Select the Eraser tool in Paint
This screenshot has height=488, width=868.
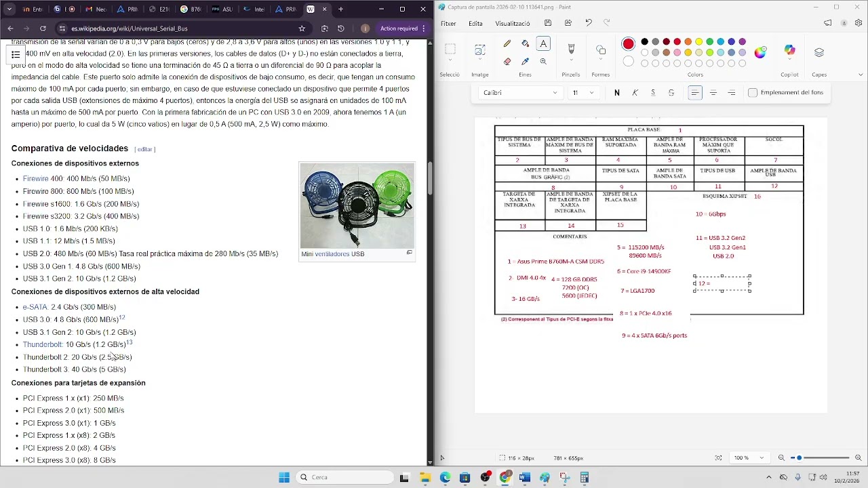click(507, 61)
